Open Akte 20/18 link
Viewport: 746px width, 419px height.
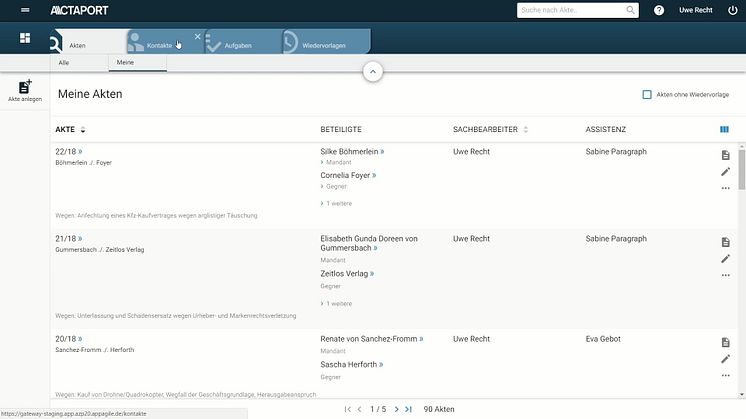69,339
